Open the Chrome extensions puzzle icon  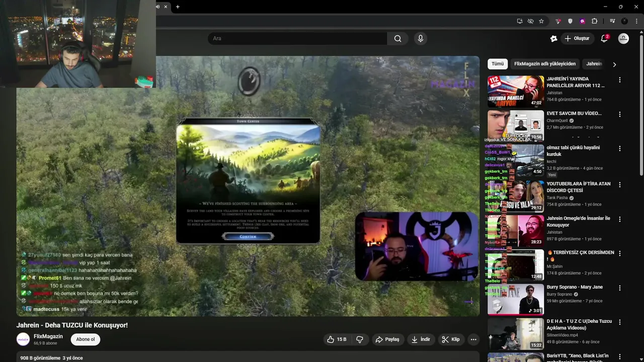[x=594, y=21]
